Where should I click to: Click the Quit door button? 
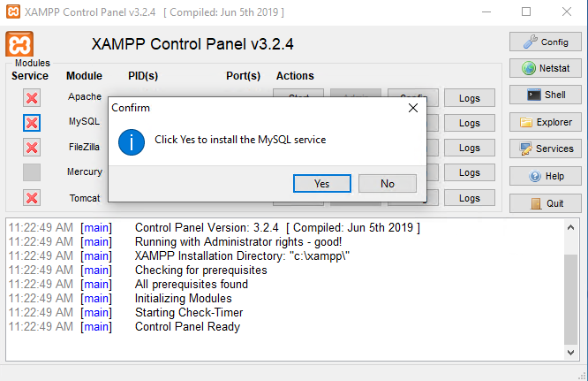[545, 202]
